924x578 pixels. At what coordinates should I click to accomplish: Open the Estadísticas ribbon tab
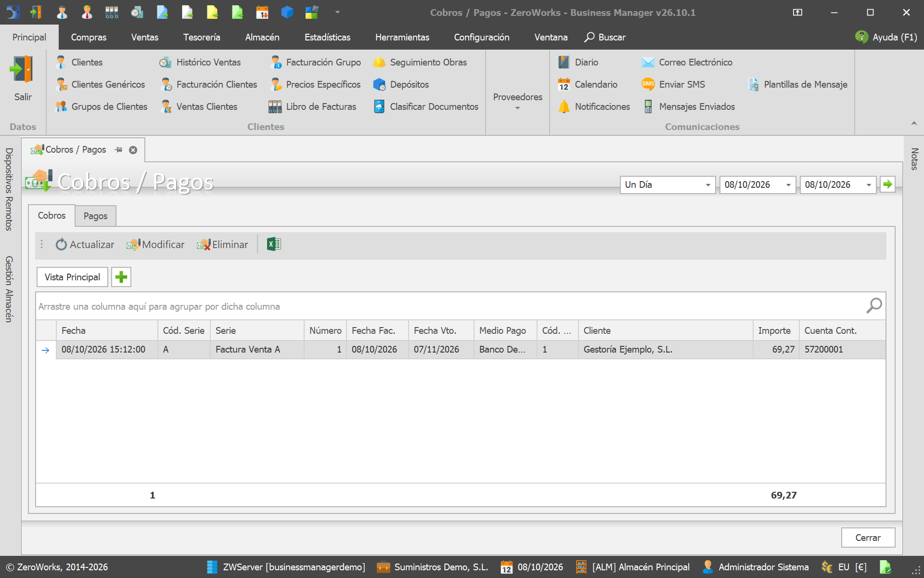(x=327, y=37)
